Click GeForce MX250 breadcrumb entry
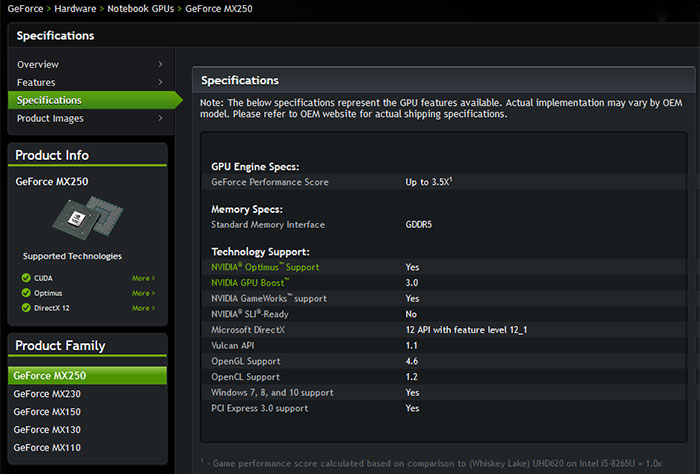 (219, 8)
